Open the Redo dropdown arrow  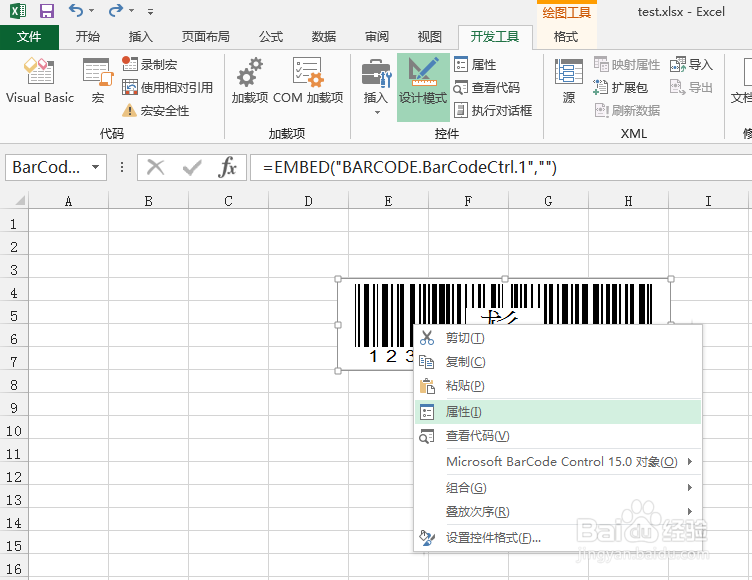coord(131,11)
